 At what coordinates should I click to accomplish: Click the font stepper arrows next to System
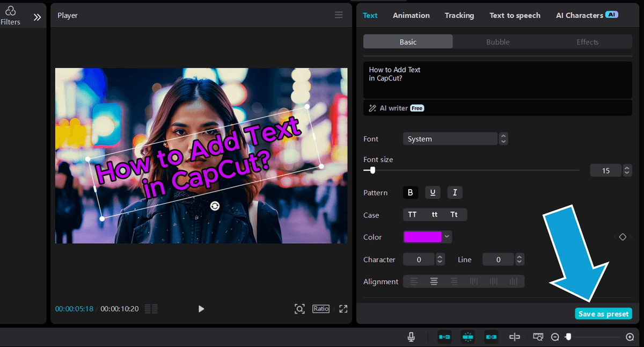pos(503,139)
